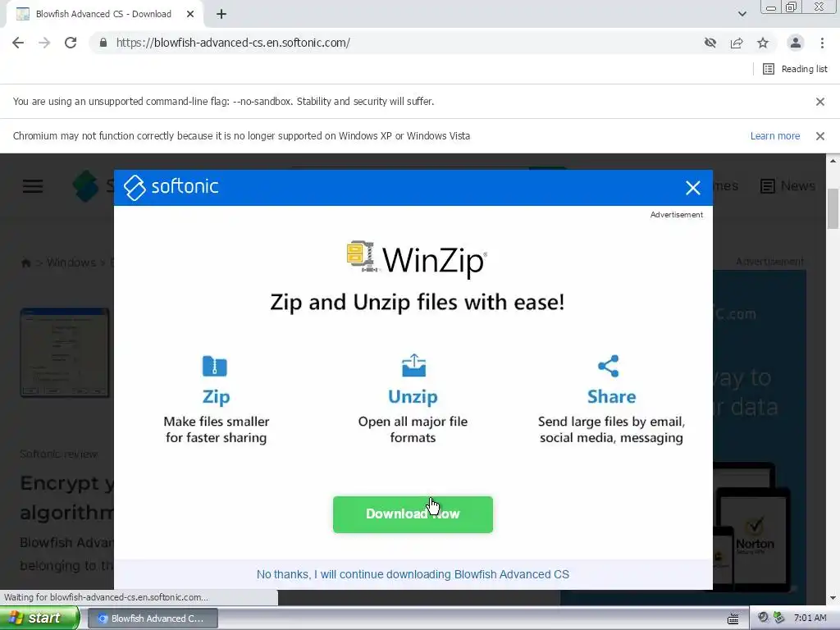The image size is (840, 630).
Task: Follow the Learn more link
Action: (774, 136)
